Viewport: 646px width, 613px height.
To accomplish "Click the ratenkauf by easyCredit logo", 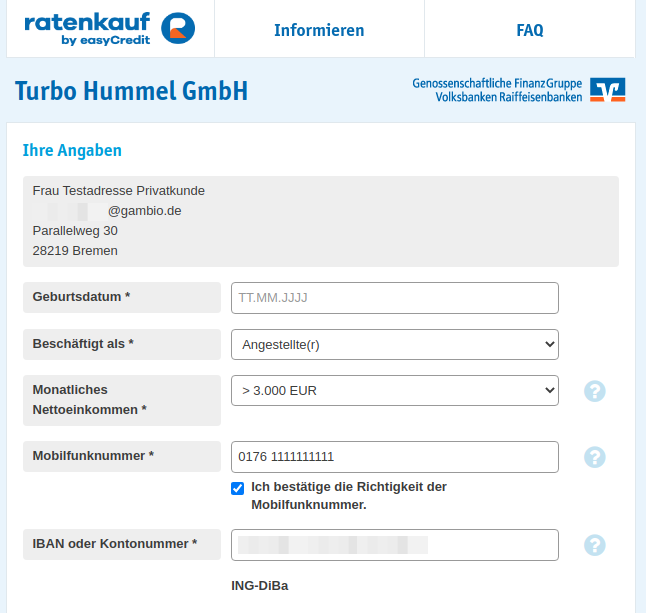I will point(109,29).
